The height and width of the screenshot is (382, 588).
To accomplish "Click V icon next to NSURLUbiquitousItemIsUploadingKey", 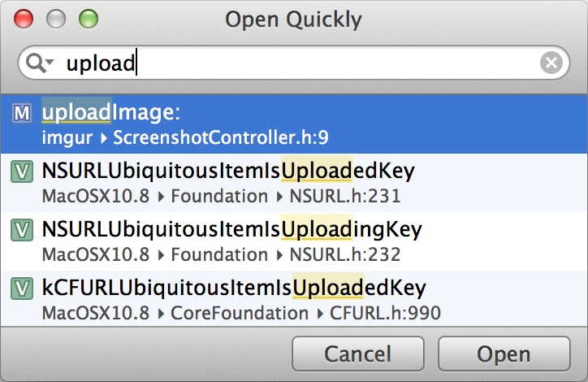I will (22, 230).
